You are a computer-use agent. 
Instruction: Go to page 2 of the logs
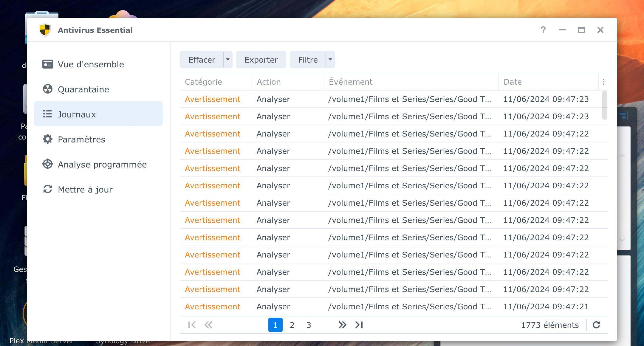tap(292, 325)
